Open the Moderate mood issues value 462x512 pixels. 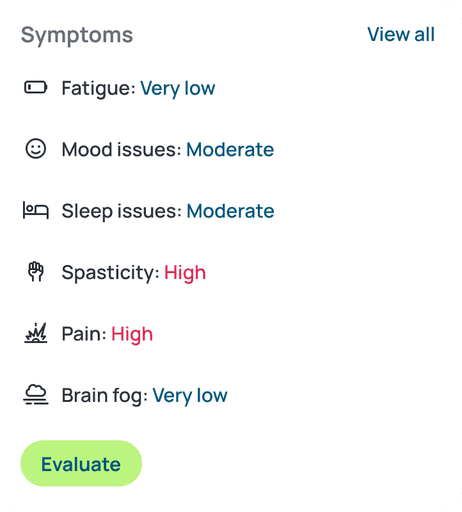(x=230, y=149)
